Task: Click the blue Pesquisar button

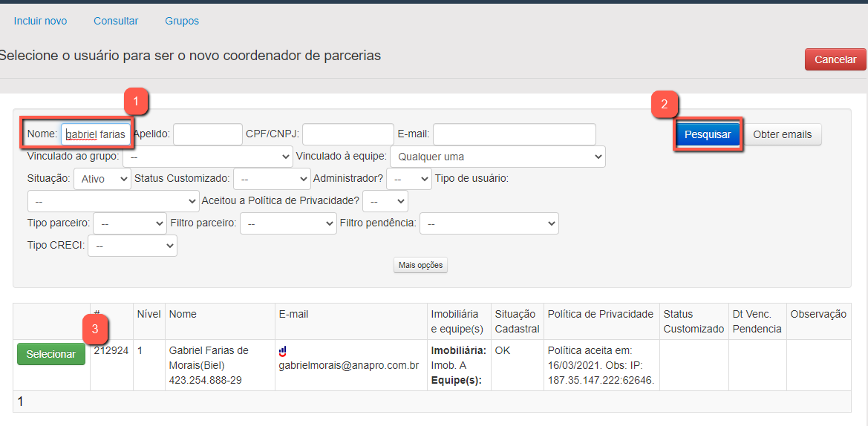Action: click(708, 135)
